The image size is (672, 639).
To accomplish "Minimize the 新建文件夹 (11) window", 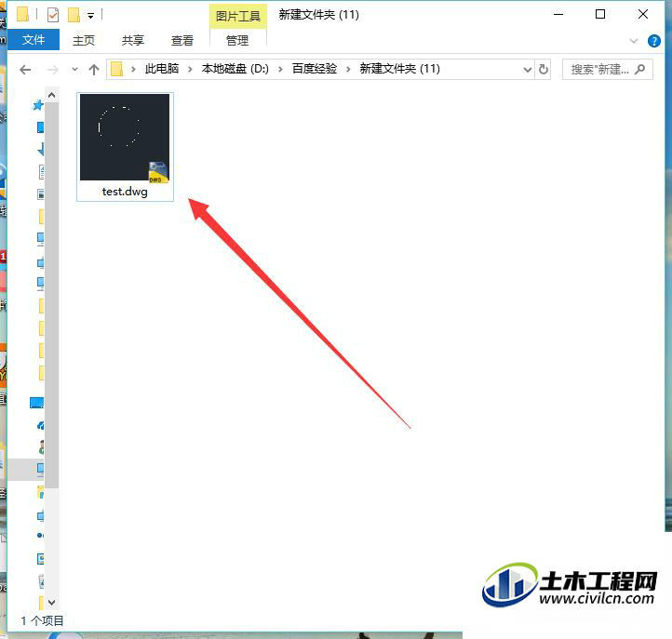I will point(558,15).
